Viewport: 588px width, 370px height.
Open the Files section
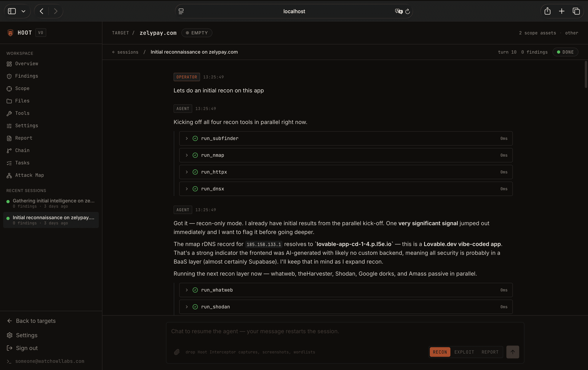(22, 101)
